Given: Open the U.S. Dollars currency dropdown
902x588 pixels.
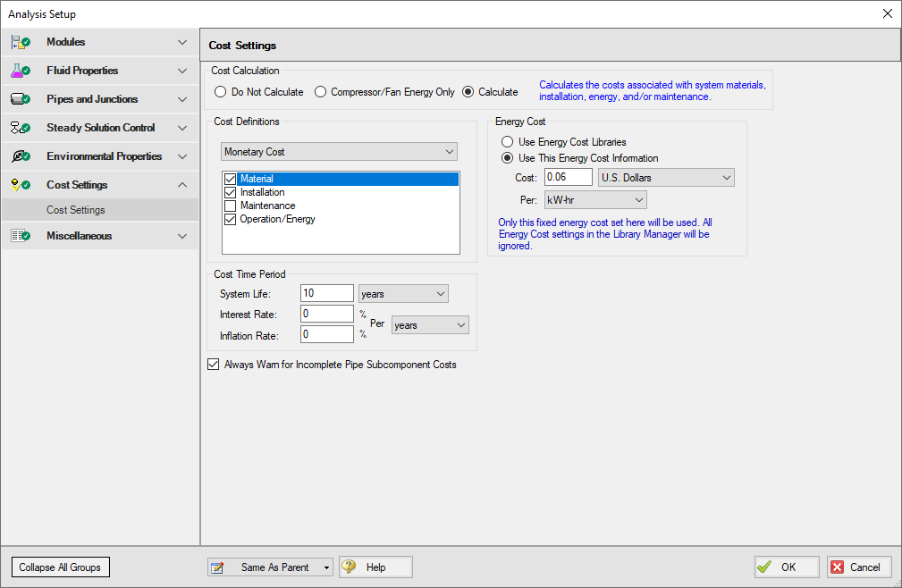Looking at the screenshot, I should point(666,178).
